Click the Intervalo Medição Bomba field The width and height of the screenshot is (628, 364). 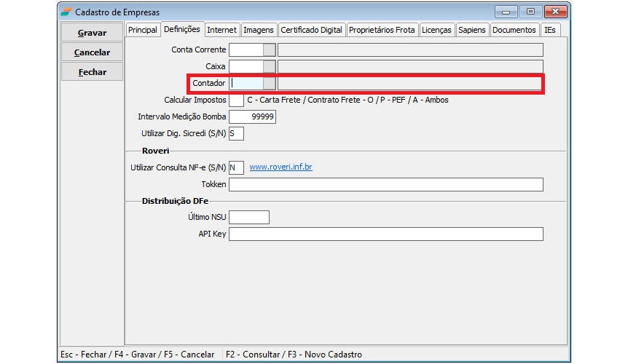point(252,116)
